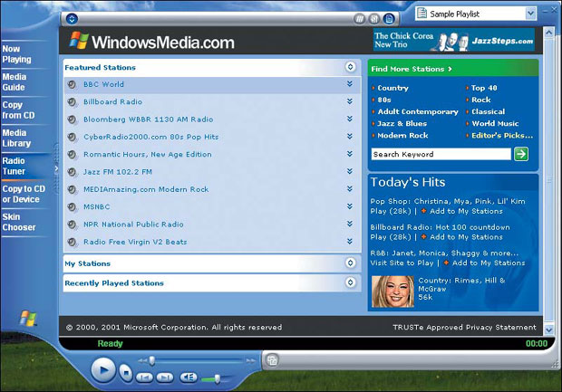Adjust the volume slider handle
Screen dimensions: 562x392
coord(218,379)
